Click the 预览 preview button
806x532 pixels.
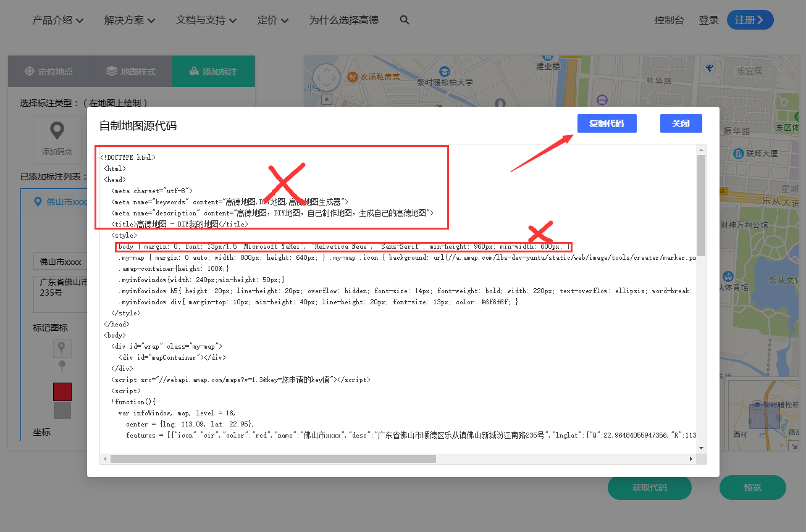[x=752, y=488]
